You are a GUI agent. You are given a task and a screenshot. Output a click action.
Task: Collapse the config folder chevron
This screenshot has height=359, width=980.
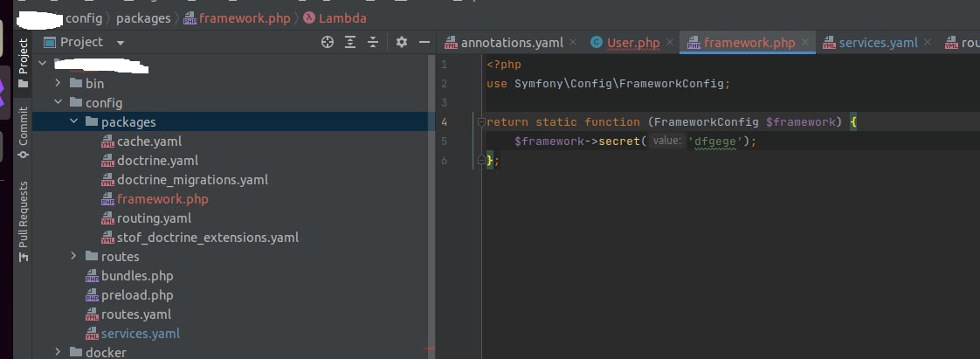point(58,102)
